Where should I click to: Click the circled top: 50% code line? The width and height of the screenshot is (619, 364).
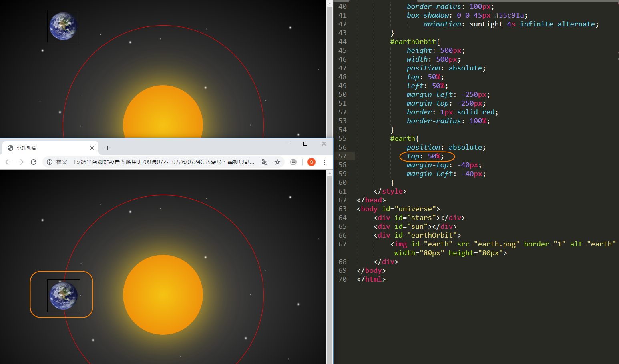tap(425, 156)
